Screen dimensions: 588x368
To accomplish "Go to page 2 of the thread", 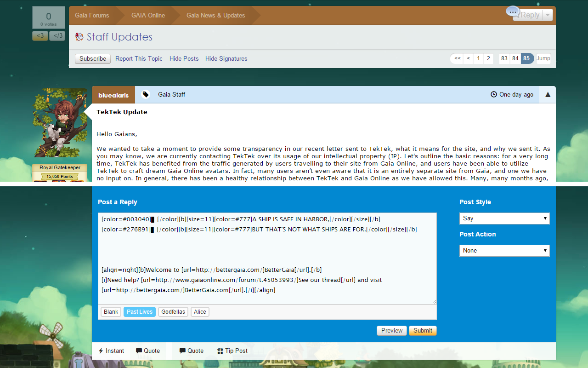I will pyautogui.click(x=488, y=58).
